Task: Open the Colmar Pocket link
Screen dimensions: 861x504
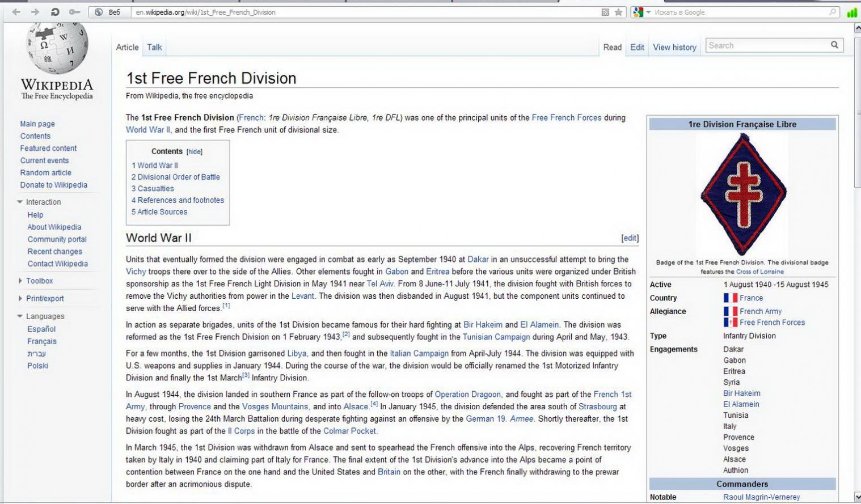Action: (x=349, y=431)
